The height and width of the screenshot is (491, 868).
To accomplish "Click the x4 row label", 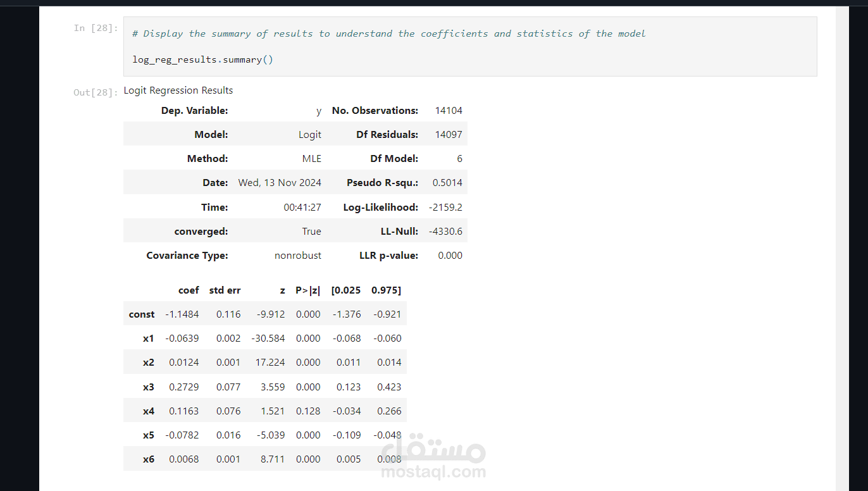I will point(149,411).
